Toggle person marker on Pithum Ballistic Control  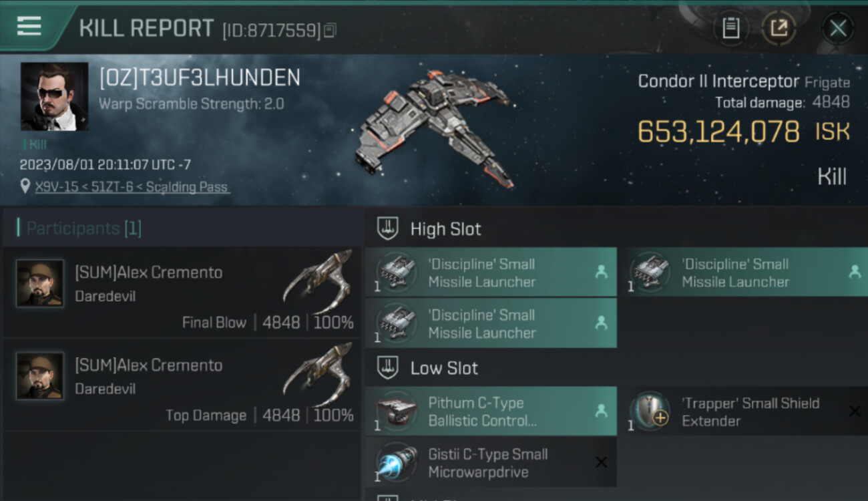601,411
